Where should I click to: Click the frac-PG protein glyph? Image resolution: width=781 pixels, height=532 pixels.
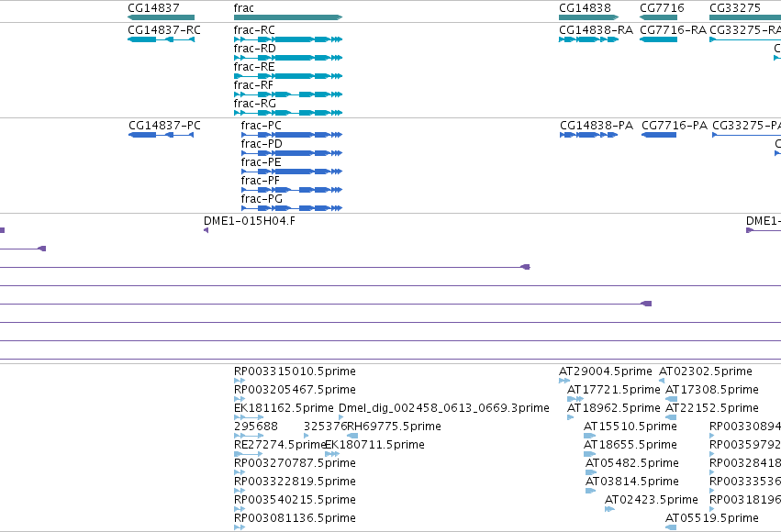(x=291, y=208)
